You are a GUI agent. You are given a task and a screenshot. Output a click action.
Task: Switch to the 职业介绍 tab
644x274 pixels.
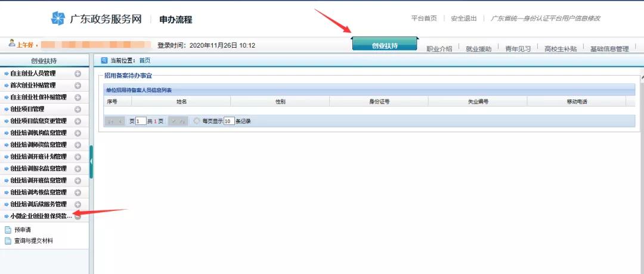pyautogui.click(x=439, y=49)
